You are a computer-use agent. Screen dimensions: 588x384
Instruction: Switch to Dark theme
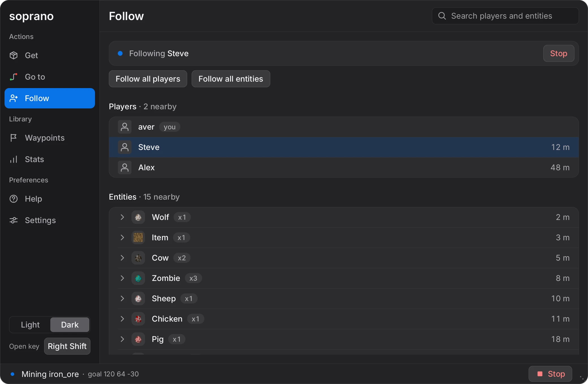point(70,325)
